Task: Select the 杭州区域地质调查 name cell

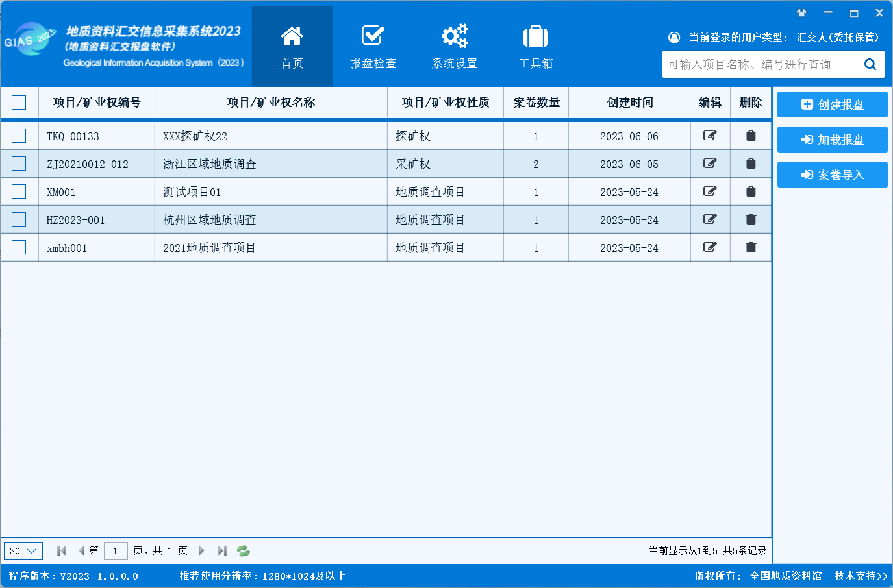Action: (271, 219)
